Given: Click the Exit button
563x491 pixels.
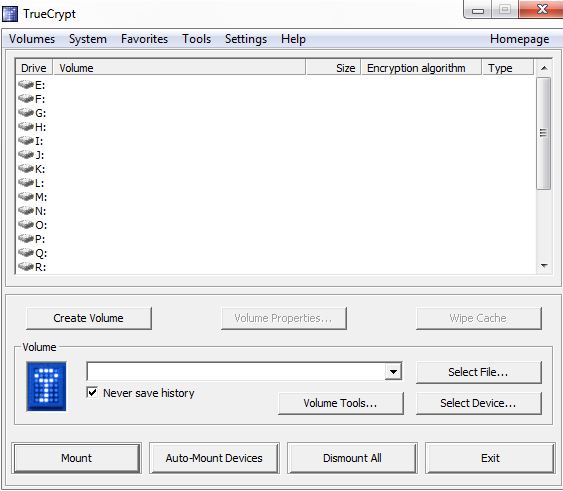Looking at the screenshot, I should coord(490,458).
